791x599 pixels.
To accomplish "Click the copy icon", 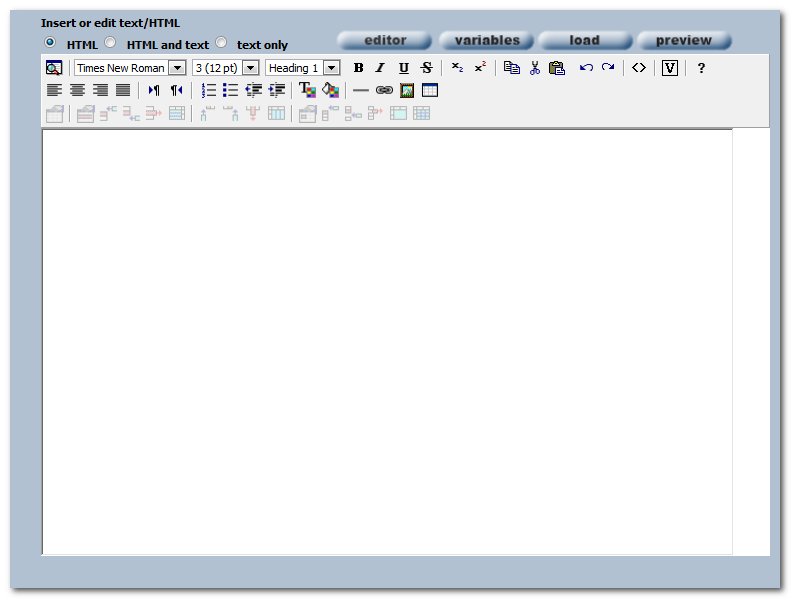I will 512,68.
